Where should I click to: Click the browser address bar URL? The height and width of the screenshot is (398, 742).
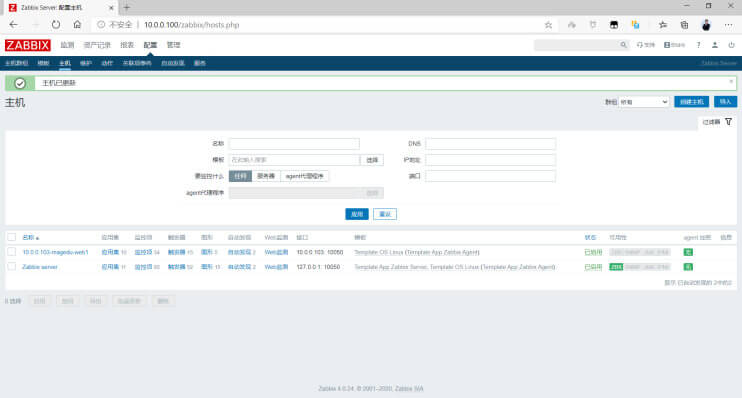[x=192, y=25]
